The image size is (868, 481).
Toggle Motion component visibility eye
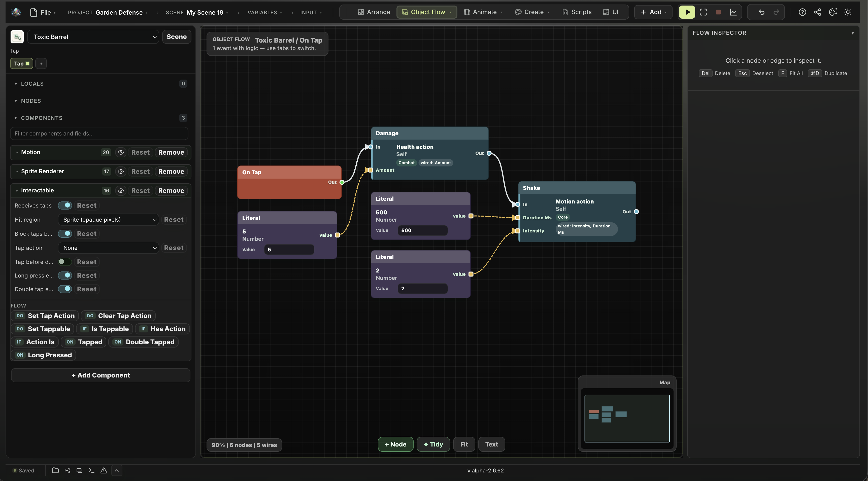(x=121, y=152)
